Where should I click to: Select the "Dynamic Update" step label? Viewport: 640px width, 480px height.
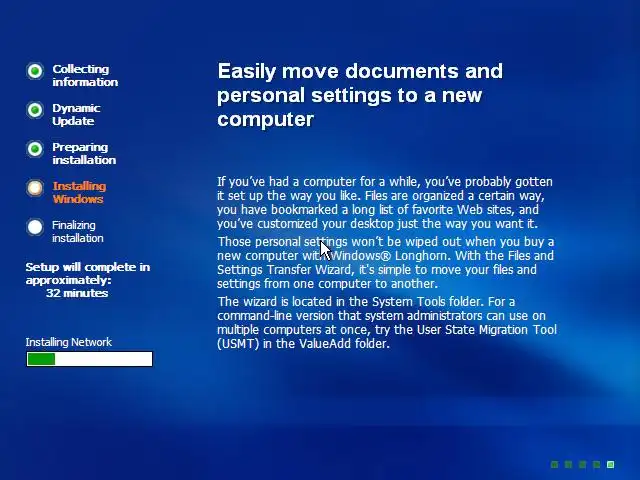[x=76, y=114]
